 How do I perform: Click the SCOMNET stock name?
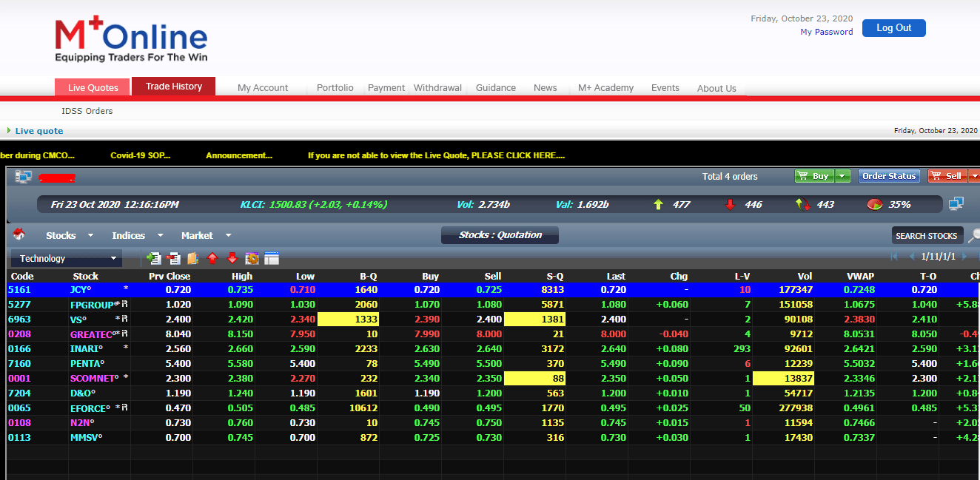(x=94, y=379)
